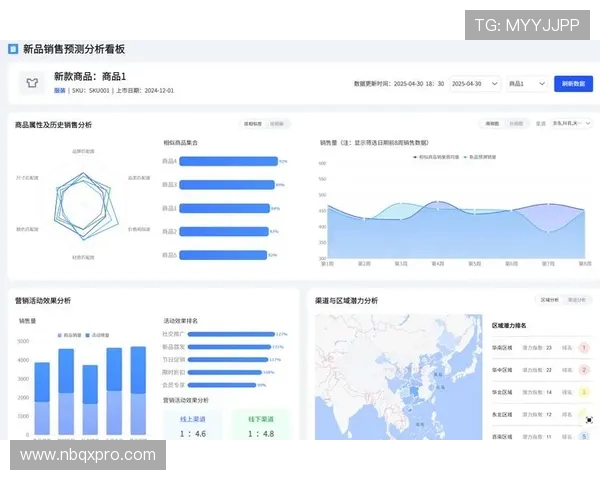Click the 节日促销 activity ranking bar

click(x=228, y=359)
